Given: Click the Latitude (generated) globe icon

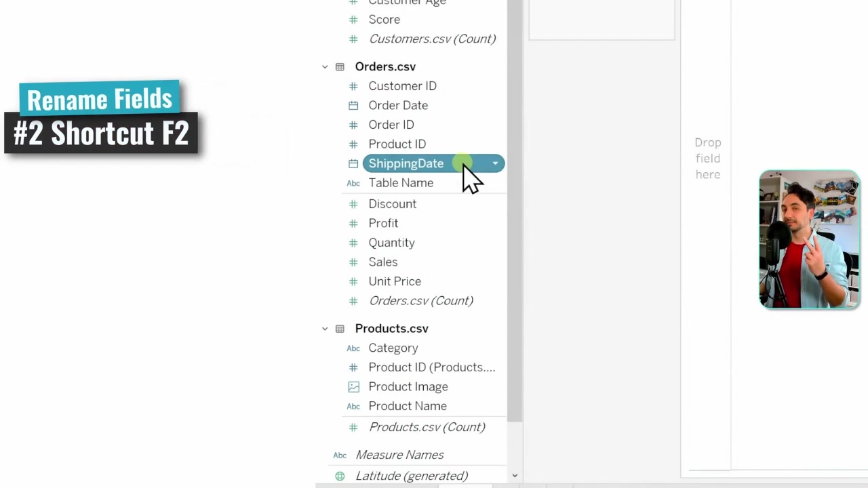Looking at the screenshot, I should pos(340,476).
